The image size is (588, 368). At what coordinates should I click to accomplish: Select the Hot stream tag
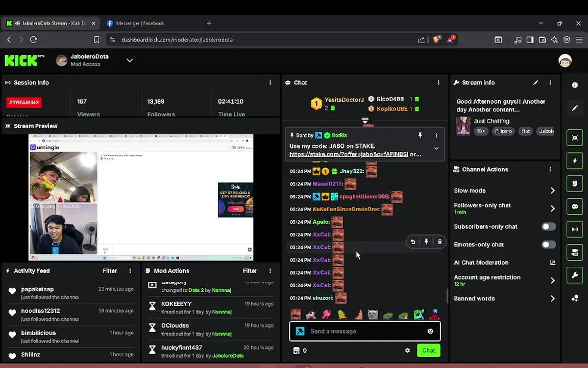(x=525, y=131)
